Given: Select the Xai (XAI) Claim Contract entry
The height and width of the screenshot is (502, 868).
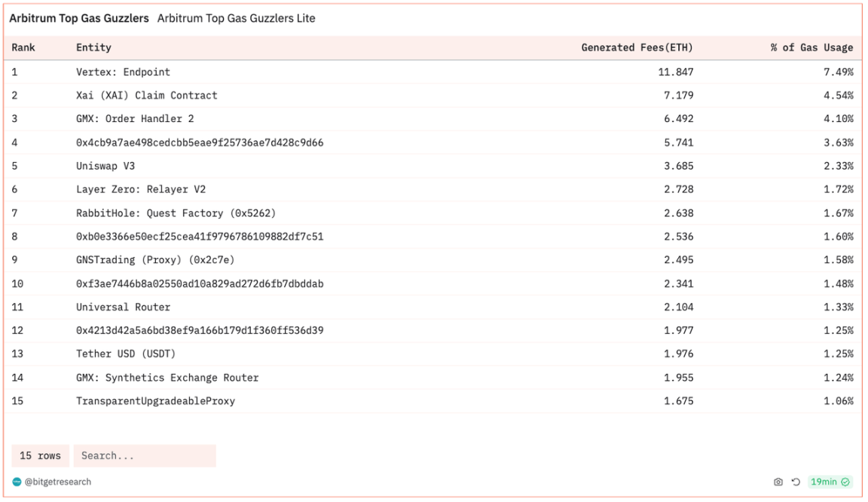Looking at the screenshot, I should [x=146, y=96].
